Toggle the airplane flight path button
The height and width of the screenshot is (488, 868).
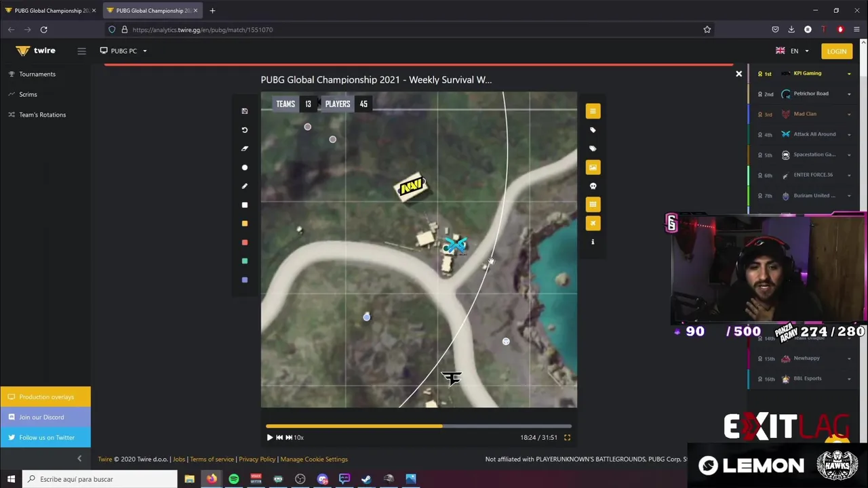(x=593, y=223)
